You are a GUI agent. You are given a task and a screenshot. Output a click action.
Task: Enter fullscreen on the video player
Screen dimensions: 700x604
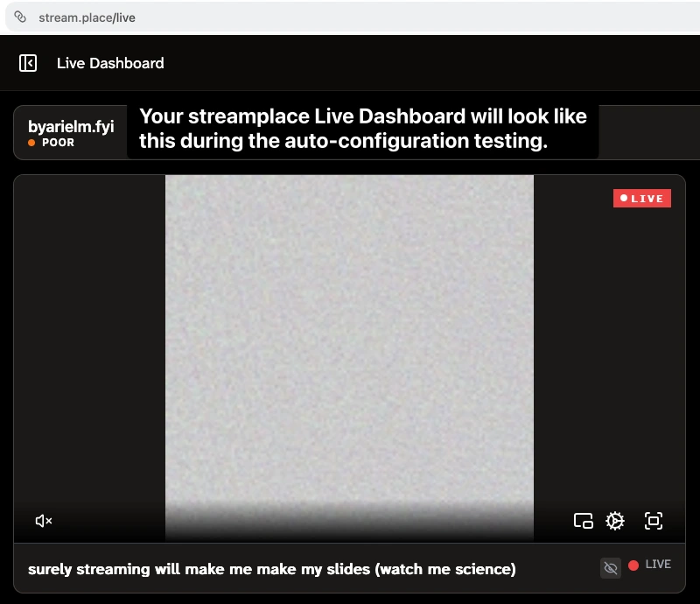click(654, 521)
